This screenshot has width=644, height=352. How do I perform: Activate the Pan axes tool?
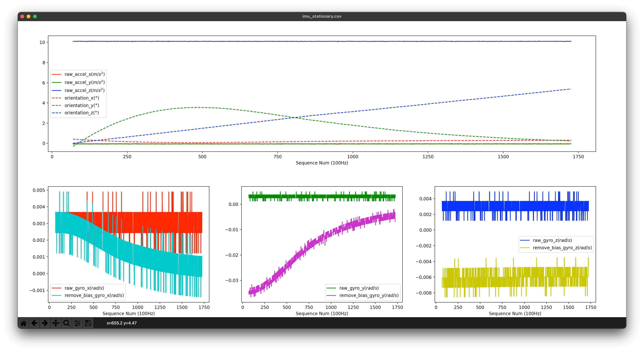click(x=56, y=323)
